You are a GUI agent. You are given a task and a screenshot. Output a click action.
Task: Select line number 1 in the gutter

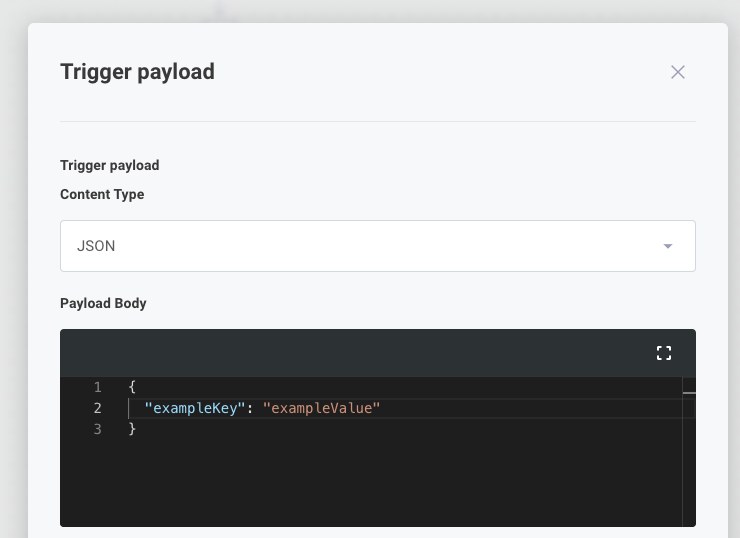[97, 387]
